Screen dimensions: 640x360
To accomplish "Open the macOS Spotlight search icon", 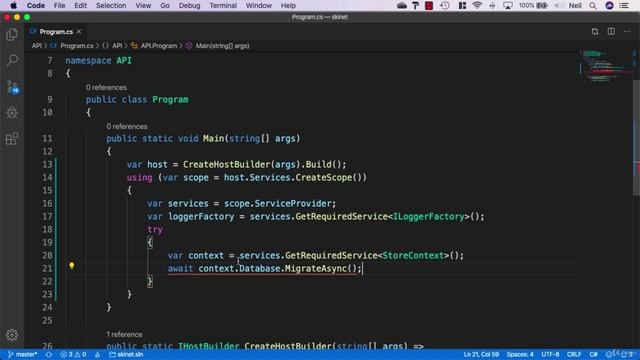I will click(x=593, y=6).
